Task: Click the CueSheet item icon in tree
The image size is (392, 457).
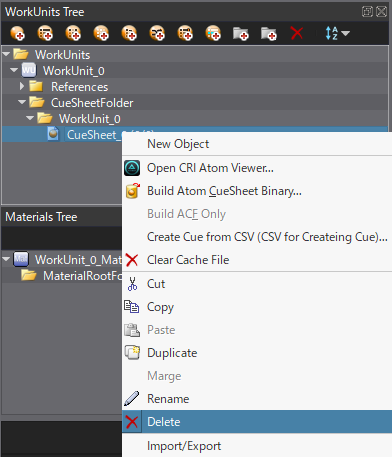Action: click(x=53, y=134)
